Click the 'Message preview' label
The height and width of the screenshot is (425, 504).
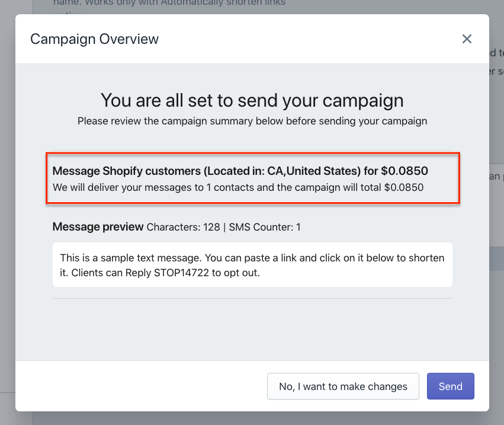98,227
